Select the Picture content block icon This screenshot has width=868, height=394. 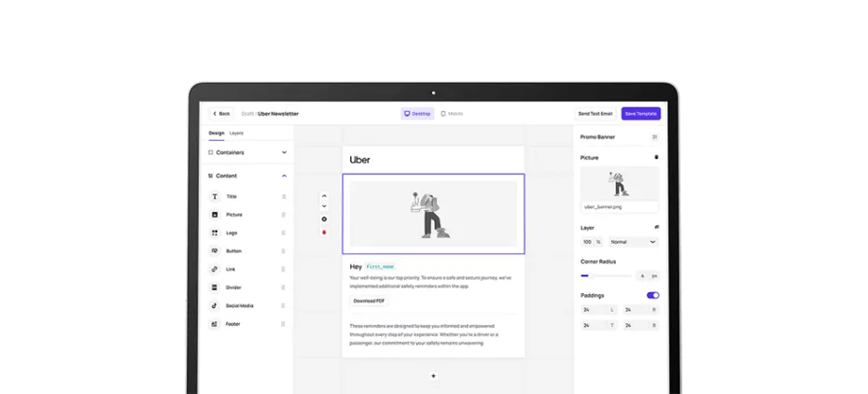[215, 215]
